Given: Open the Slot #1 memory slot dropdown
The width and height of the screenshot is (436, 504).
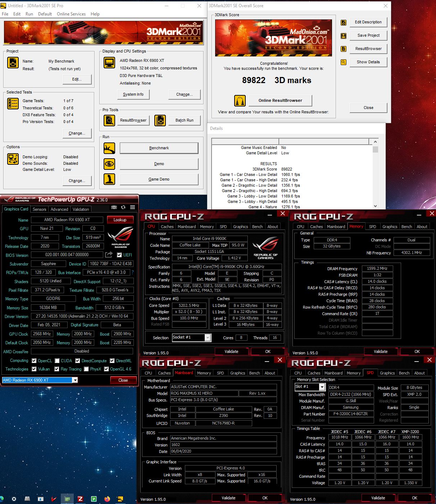Looking at the screenshot, I should [x=322, y=387].
